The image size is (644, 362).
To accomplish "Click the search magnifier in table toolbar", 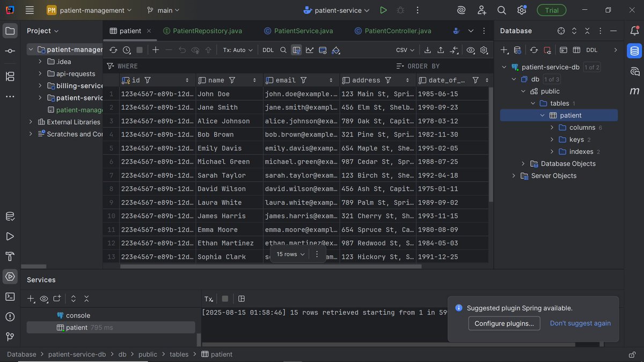I will [x=283, y=50].
